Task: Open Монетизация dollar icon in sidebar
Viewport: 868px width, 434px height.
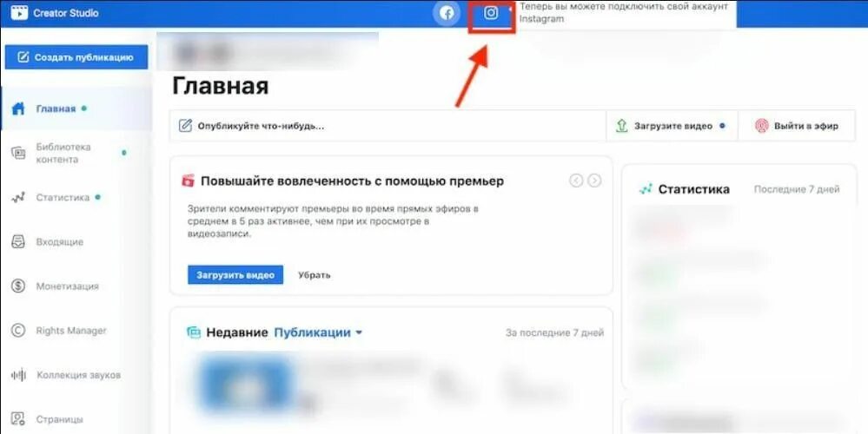Action: 18,286
